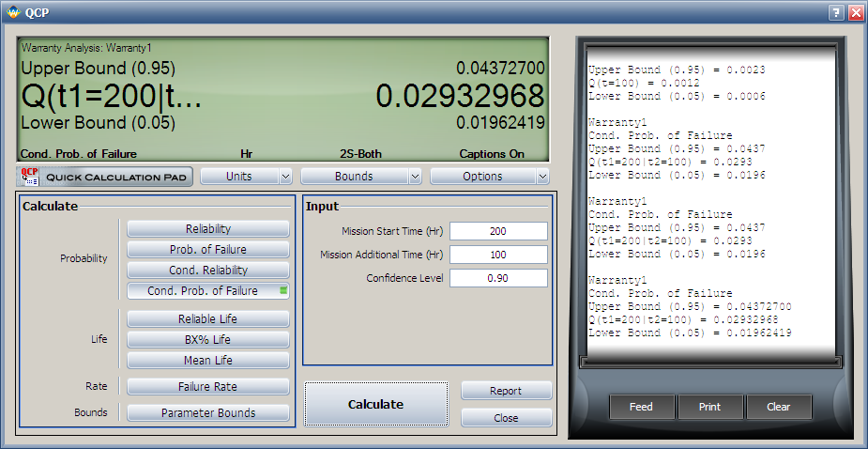868x449 pixels.
Task: Click the '2S-Both' status in display
Action: coord(360,154)
